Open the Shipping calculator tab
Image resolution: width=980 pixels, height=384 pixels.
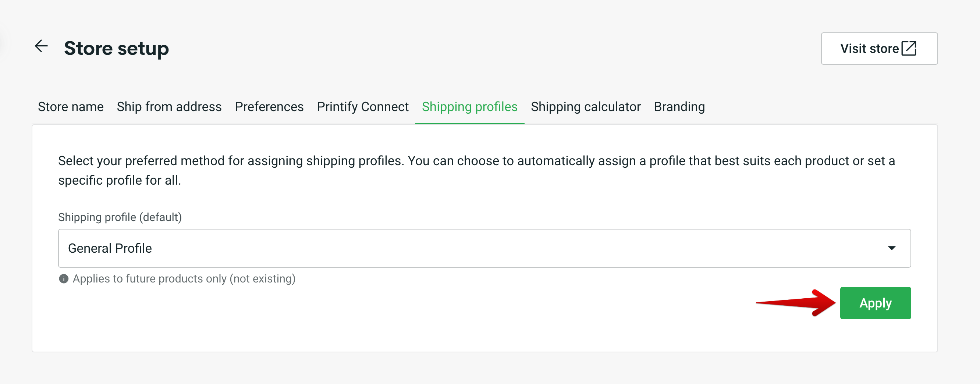(586, 107)
